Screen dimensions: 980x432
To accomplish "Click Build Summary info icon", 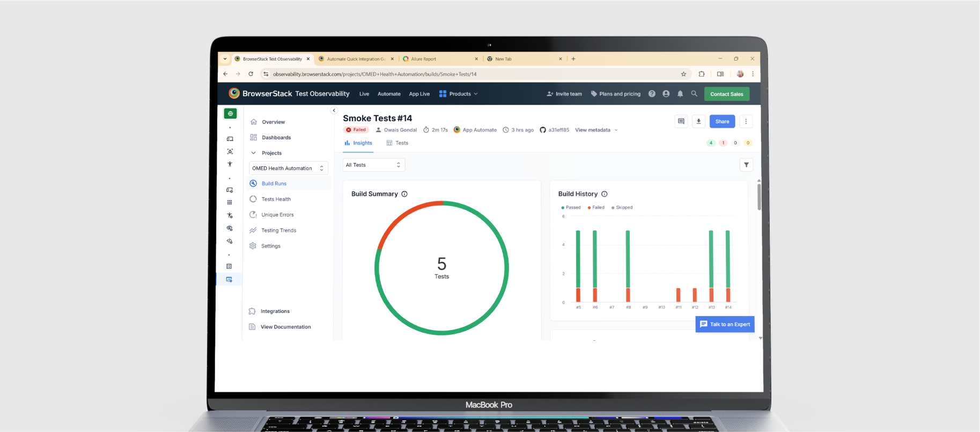I will (404, 194).
